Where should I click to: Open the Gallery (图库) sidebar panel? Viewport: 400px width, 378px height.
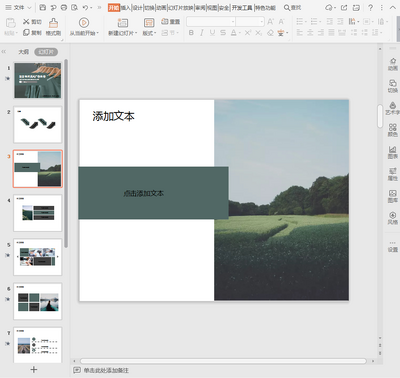[x=393, y=196]
